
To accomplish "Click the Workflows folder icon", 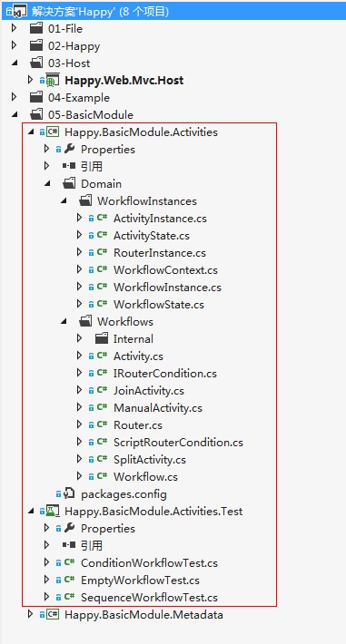I will pyautogui.click(x=85, y=321).
